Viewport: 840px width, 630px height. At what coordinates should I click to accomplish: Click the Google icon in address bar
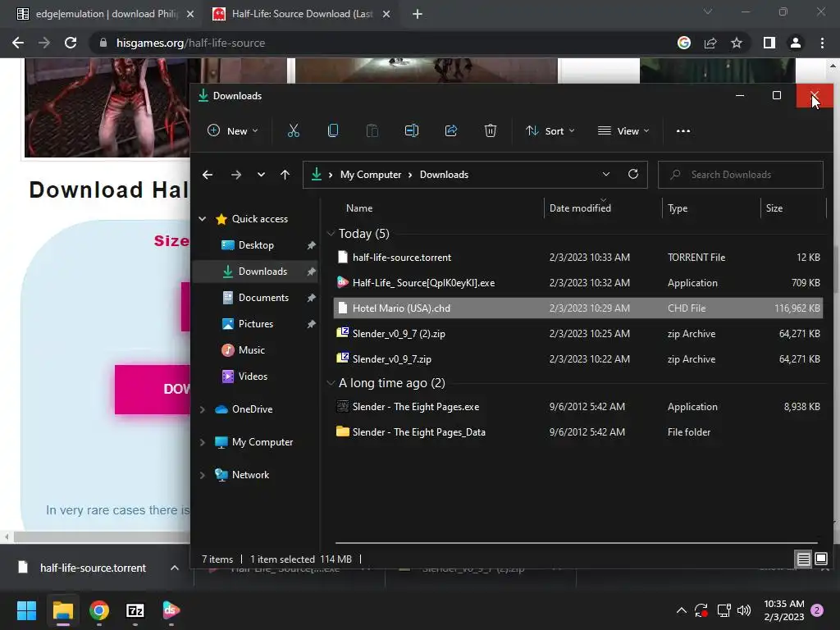click(684, 43)
